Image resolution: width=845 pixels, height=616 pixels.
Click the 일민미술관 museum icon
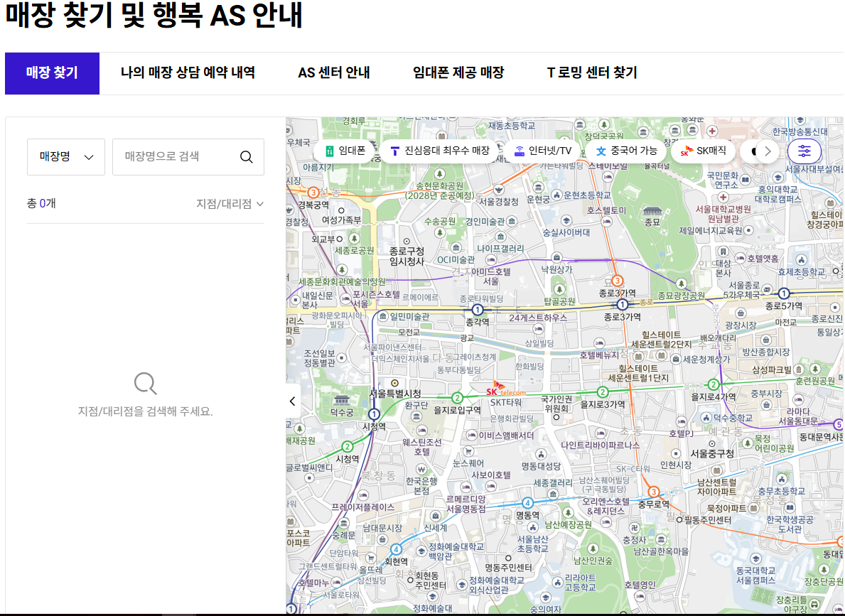(383, 315)
